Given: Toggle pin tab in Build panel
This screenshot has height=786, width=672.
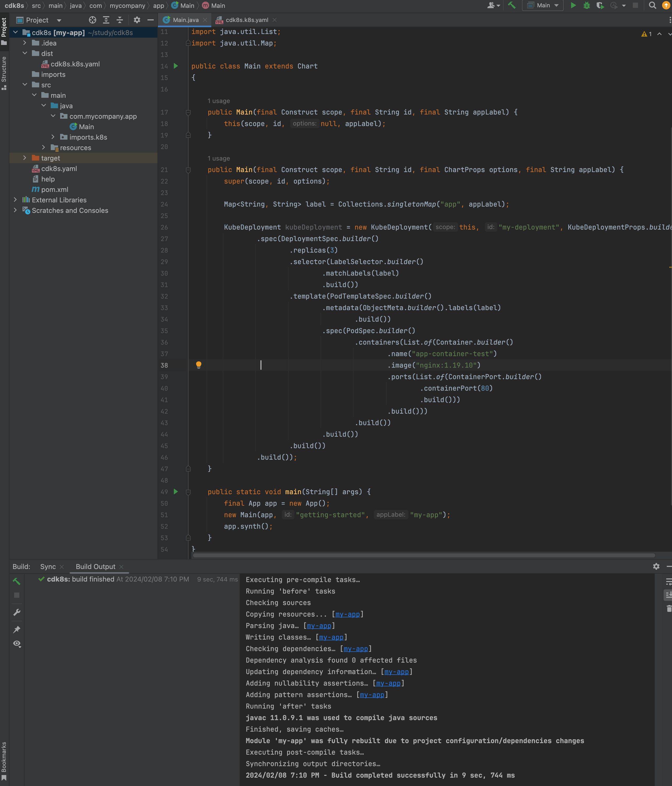Looking at the screenshot, I should click(x=17, y=629).
